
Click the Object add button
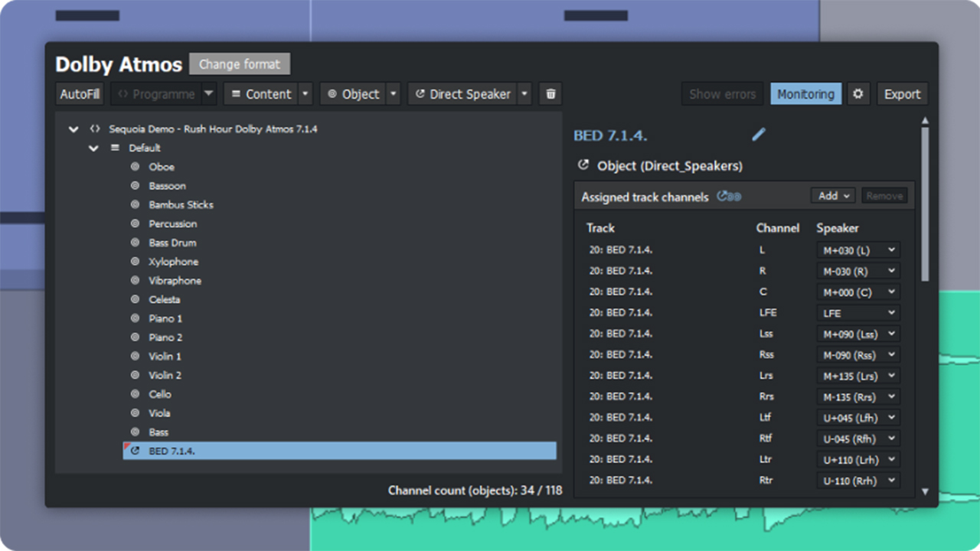coord(353,94)
